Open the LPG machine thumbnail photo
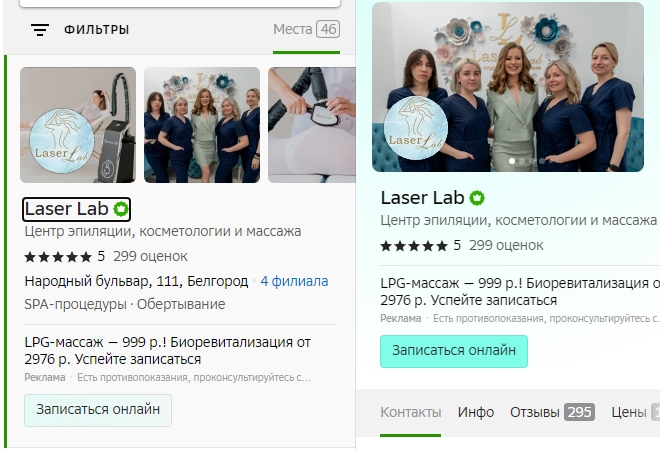The image size is (660, 450). (x=78, y=125)
